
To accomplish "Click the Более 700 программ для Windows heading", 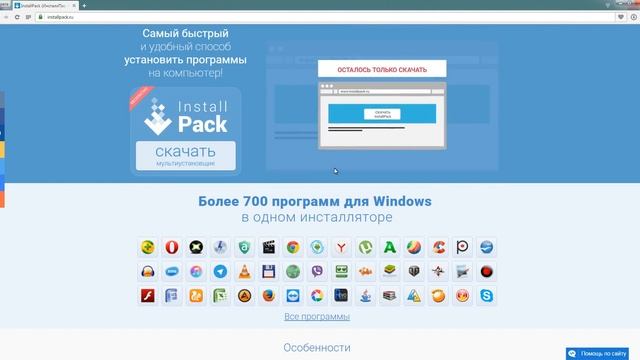I will coord(315,201).
